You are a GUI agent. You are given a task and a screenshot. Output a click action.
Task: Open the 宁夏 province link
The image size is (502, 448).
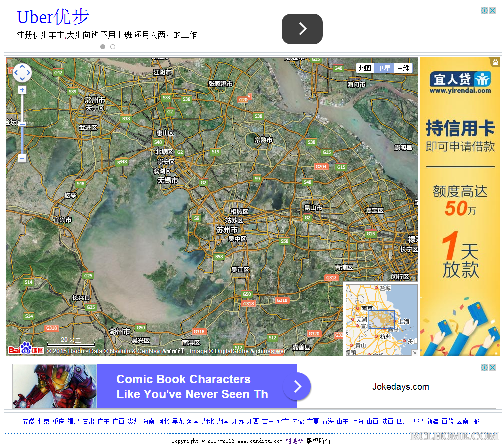point(313,421)
